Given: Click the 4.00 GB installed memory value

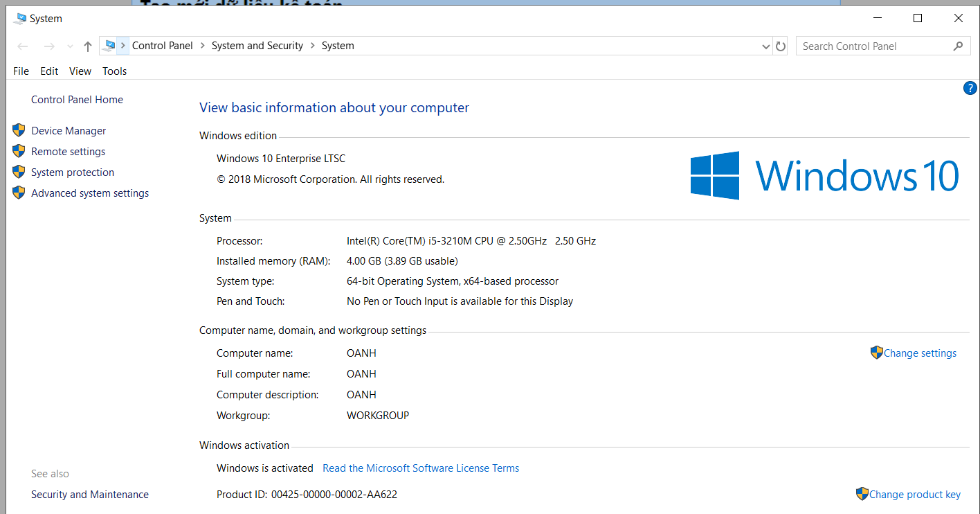Looking at the screenshot, I should pos(402,261).
